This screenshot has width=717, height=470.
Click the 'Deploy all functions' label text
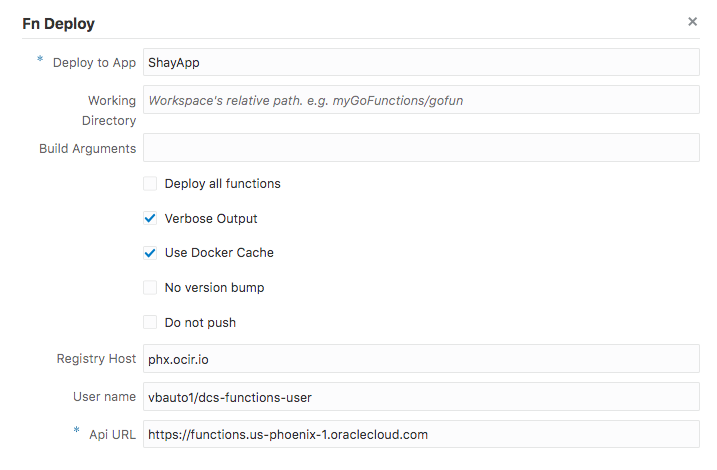click(x=222, y=184)
